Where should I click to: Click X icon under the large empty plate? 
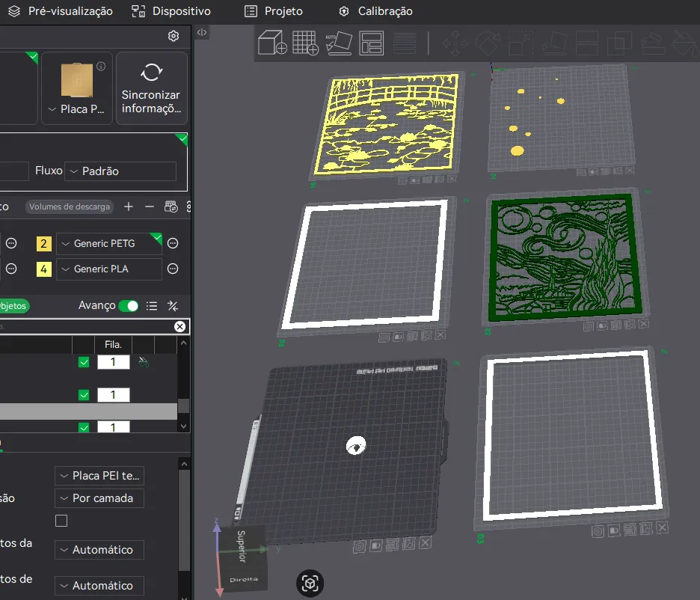[x=426, y=543]
